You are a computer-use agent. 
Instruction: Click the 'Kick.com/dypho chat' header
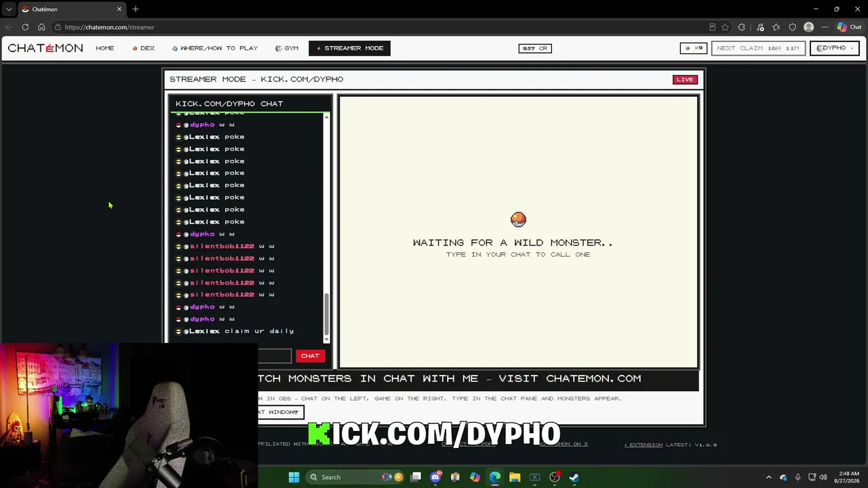(229, 104)
